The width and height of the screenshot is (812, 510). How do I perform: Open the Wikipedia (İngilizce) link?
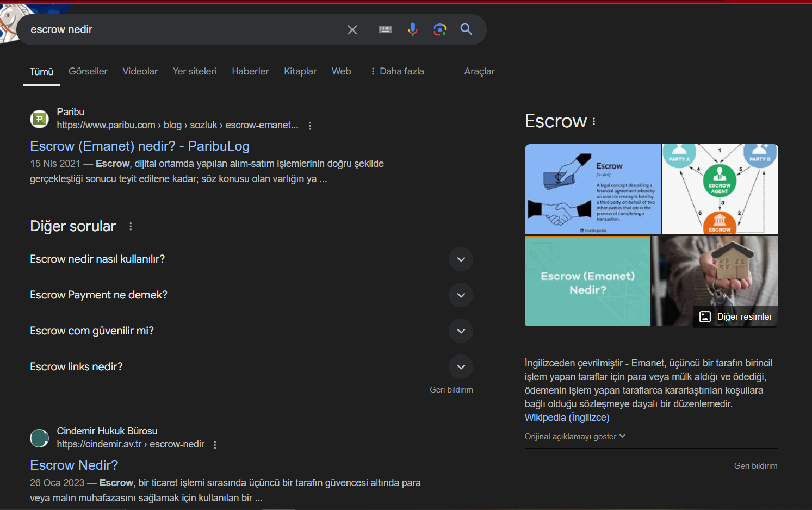[567, 418]
